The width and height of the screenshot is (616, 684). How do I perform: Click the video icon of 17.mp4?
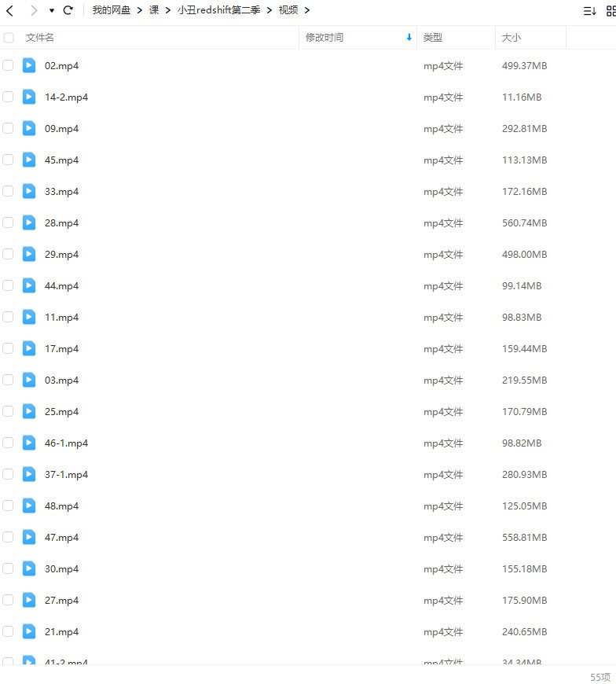click(29, 348)
